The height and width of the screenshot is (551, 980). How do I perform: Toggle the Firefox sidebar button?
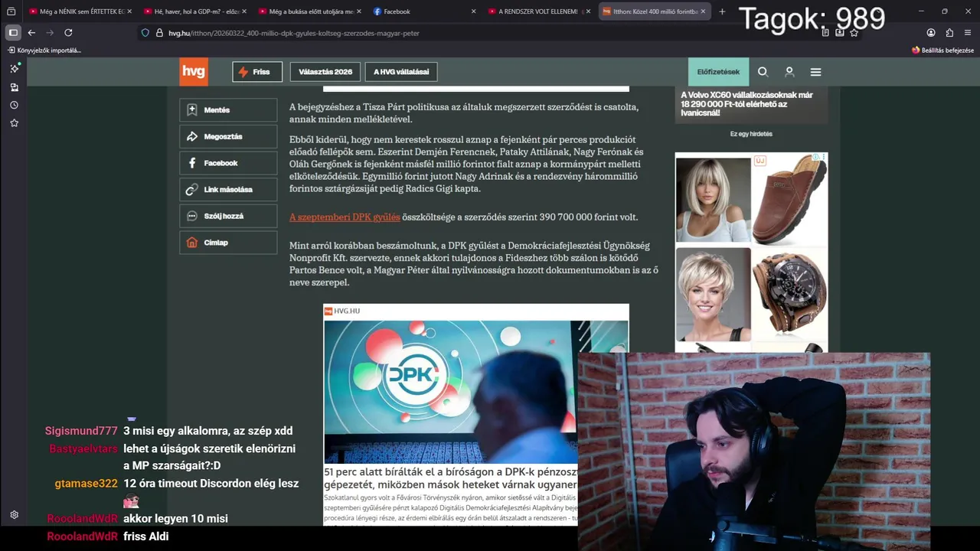click(x=13, y=32)
